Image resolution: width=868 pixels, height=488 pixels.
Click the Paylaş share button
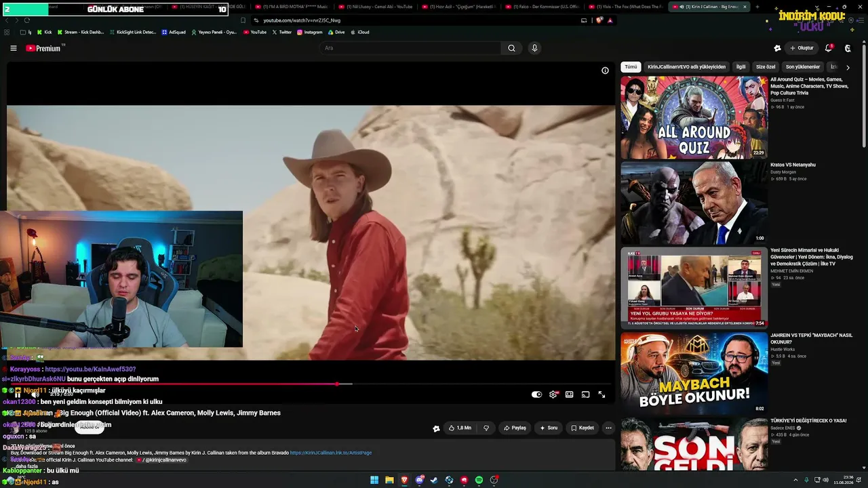point(515,428)
